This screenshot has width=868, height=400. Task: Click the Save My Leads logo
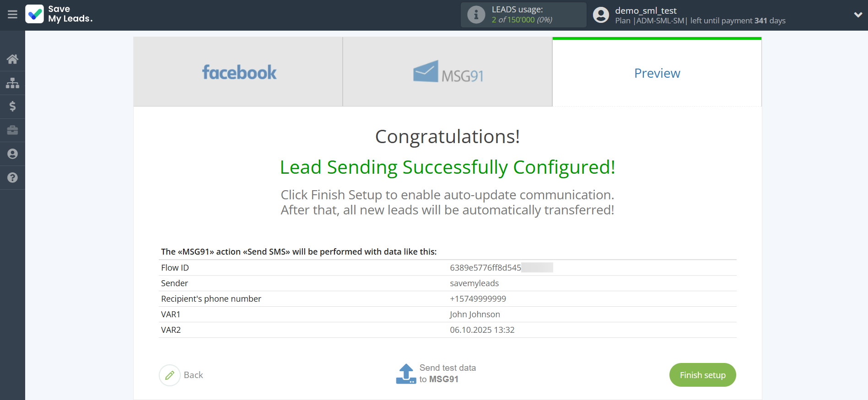59,15
